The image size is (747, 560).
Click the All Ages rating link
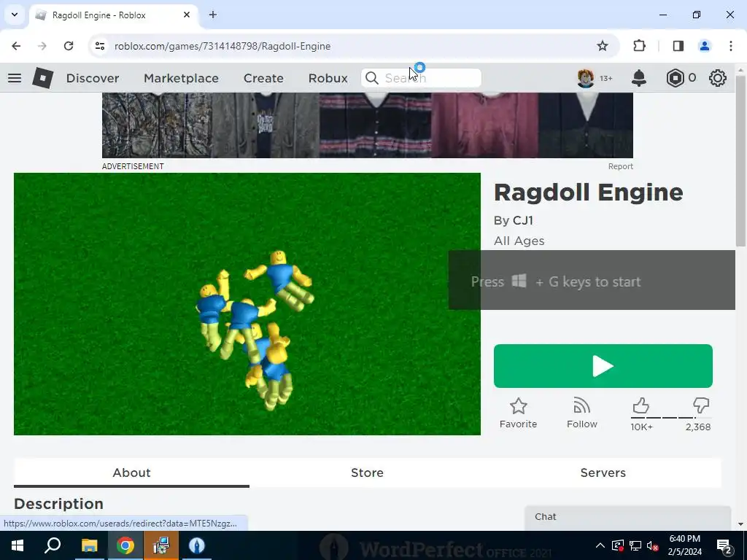[519, 241]
